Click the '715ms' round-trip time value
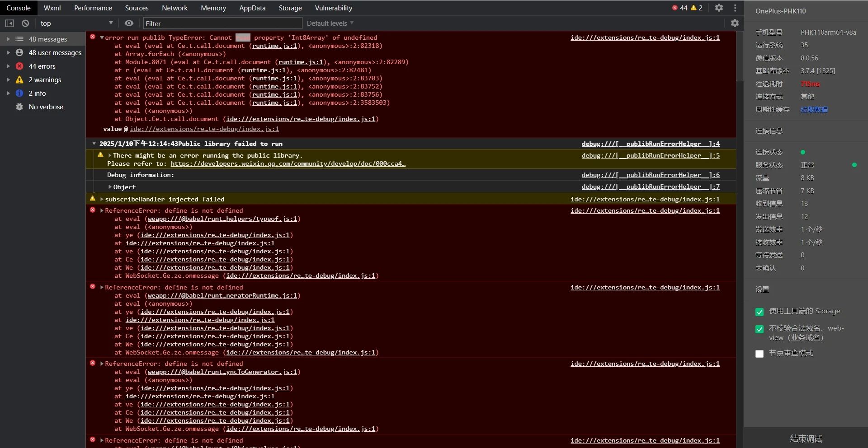 [x=810, y=84]
